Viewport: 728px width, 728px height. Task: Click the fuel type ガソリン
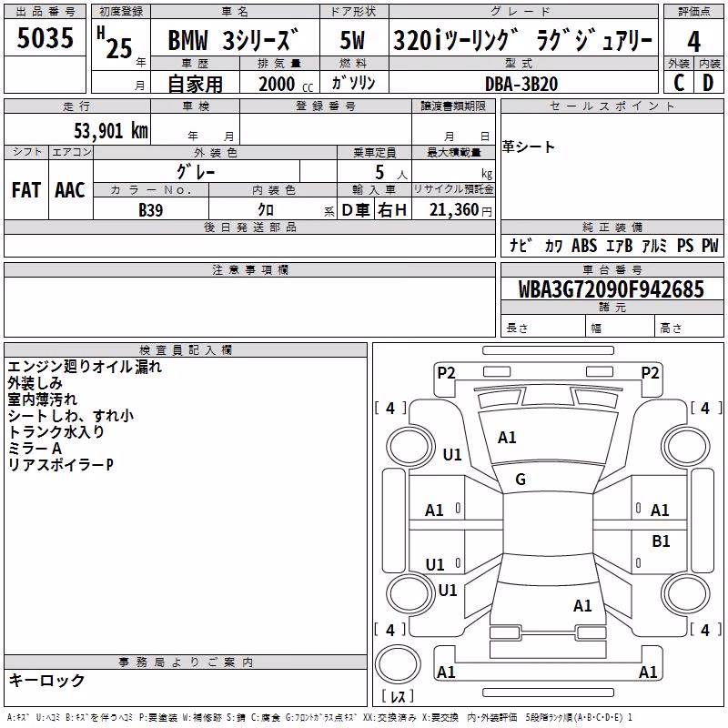353,83
